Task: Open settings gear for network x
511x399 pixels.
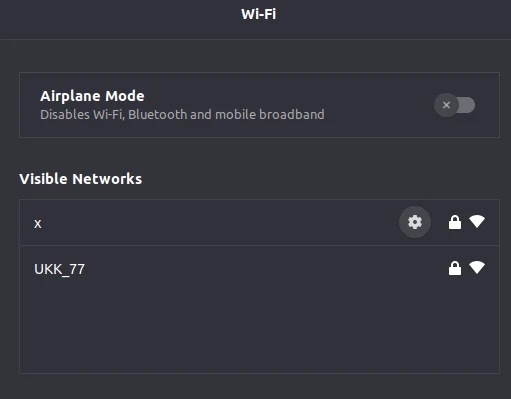Action: pyautogui.click(x=415, y=222)
